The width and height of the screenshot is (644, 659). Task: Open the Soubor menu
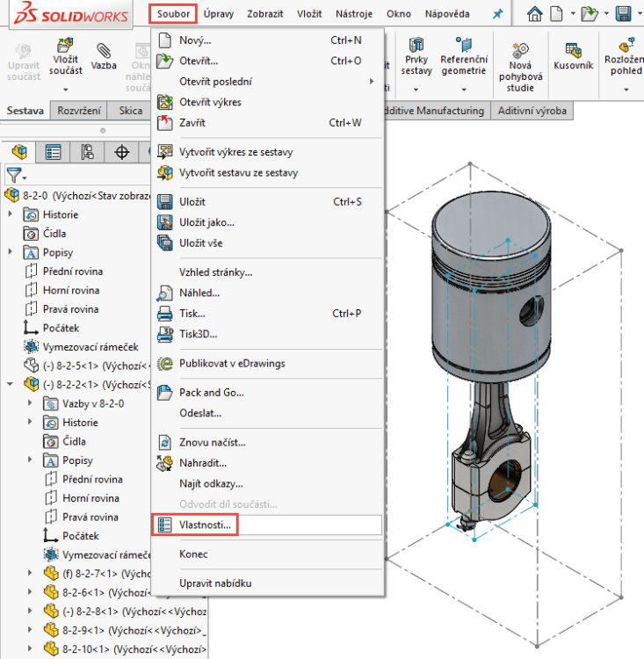point(173,14)
